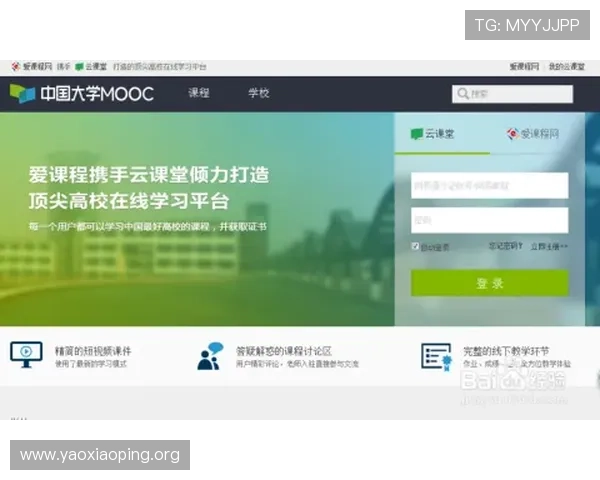Click the 中国大学MOOC logo
Viewport: 600px width, 480px height.
coord(82,93)
